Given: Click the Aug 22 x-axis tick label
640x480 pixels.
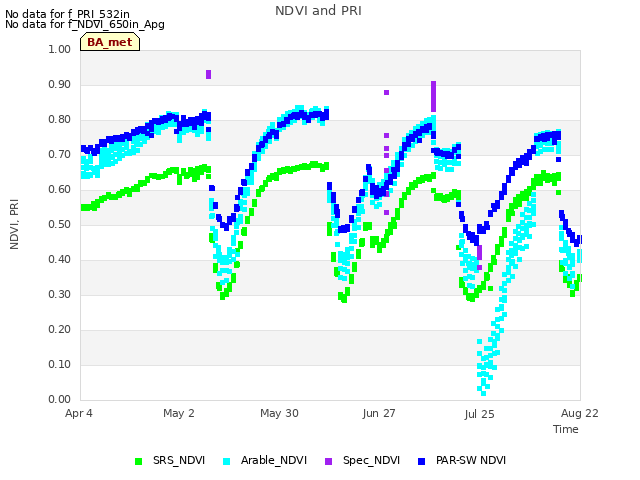Looking at the screenshot, I should (580, 413).
